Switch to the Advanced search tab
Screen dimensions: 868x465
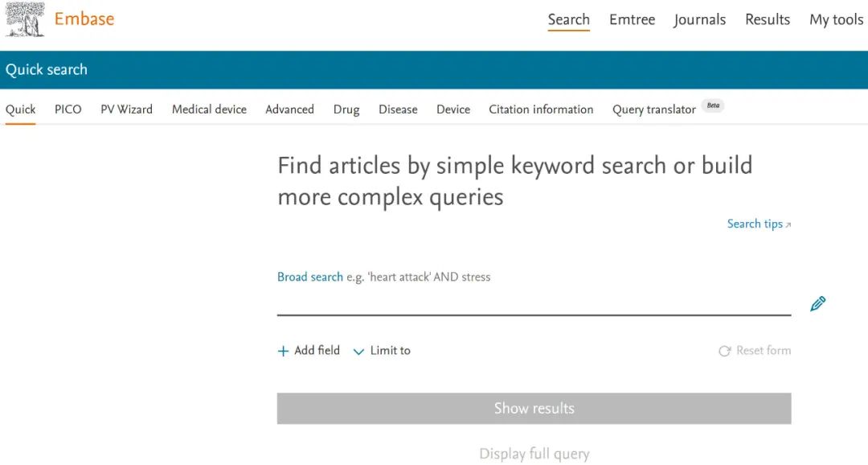pyautogui.click(x=289, y=109)
